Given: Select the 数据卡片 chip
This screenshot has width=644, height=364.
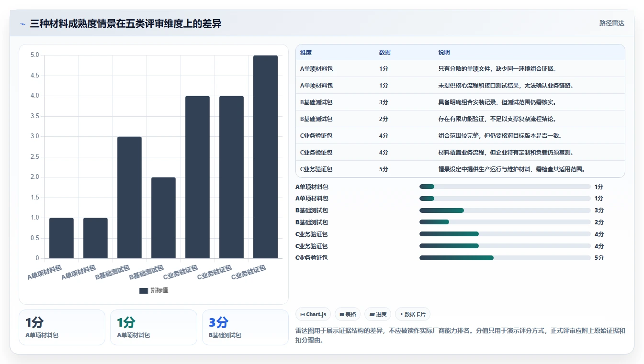Looking at the screenshot, I should [x=413, y=314].
